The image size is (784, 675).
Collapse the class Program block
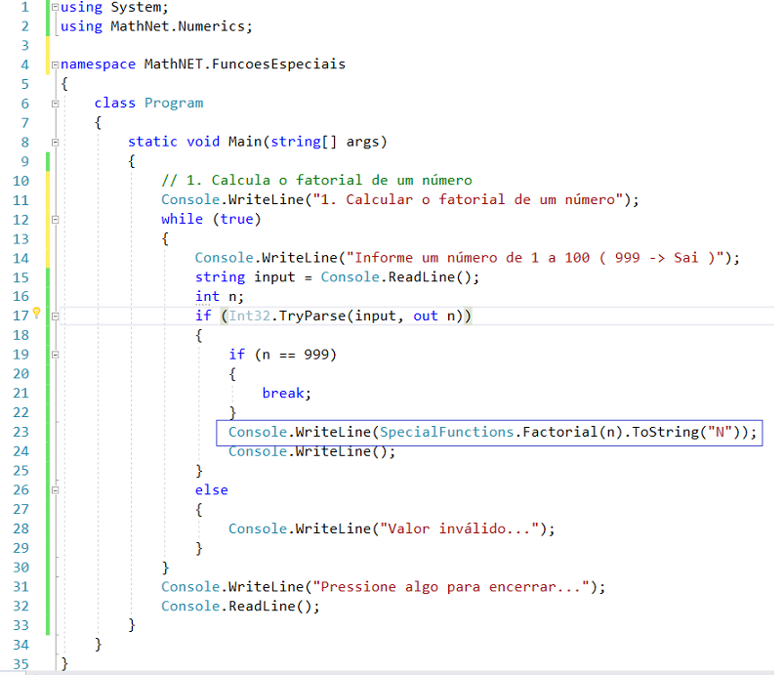(x=55, y=104)
